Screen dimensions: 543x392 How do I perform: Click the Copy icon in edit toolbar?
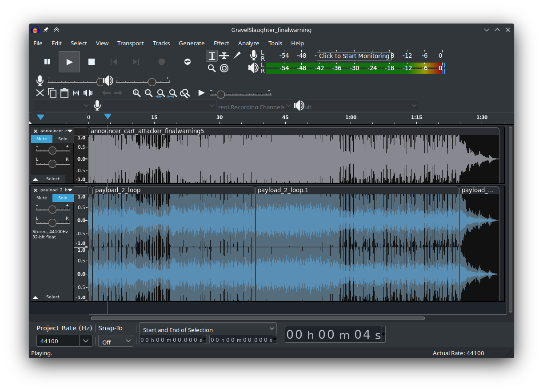(52, 93)
